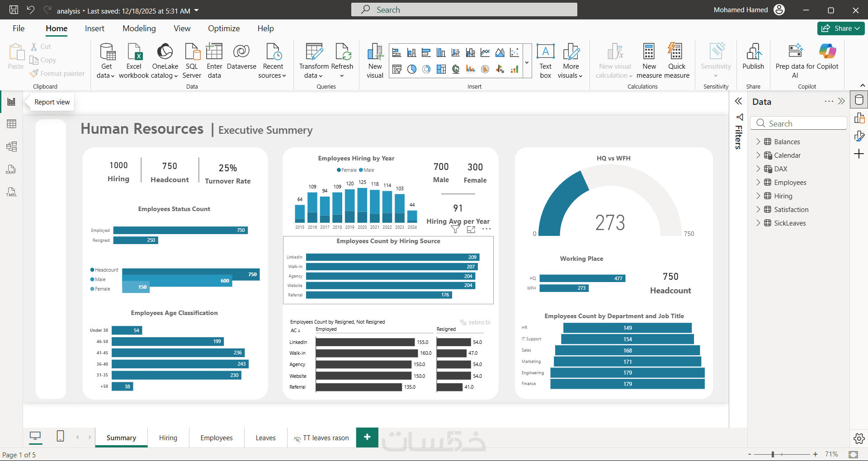
Task: Save the report with the disk icon
Action: pos(14,9)
